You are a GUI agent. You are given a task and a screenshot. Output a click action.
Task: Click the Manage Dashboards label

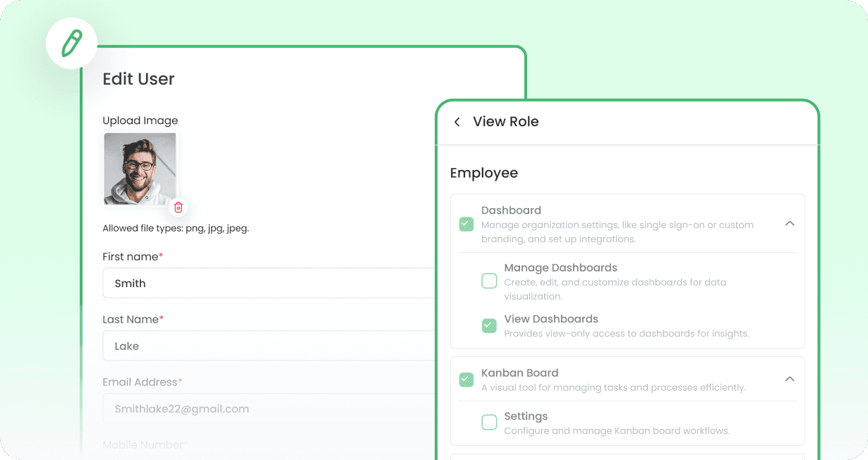(x=561, y=267)
